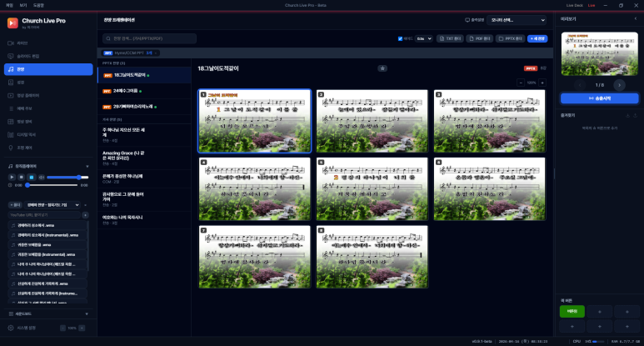
Task: Select the highlighted music note sidebar item
Action: point(48,69)
